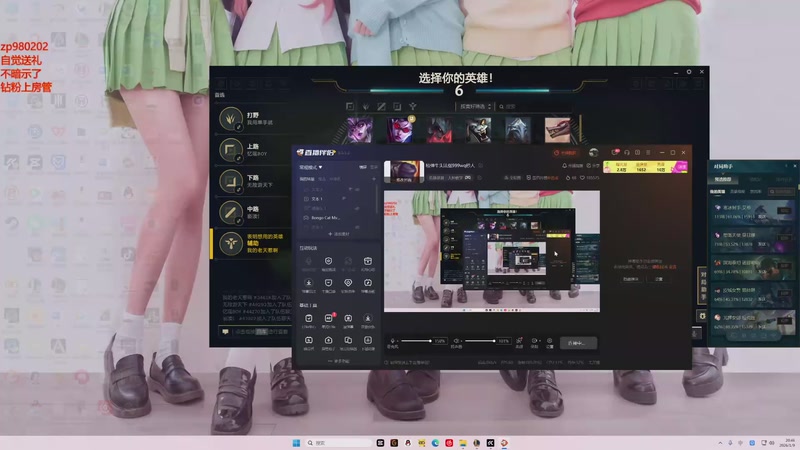Click the large 直播中 live status button
Viewport: 800px width, 450px height.
pos(578,343)
